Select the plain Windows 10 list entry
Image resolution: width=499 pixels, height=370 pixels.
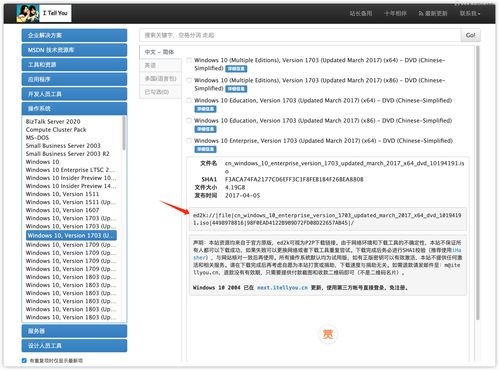click(42, 162)
